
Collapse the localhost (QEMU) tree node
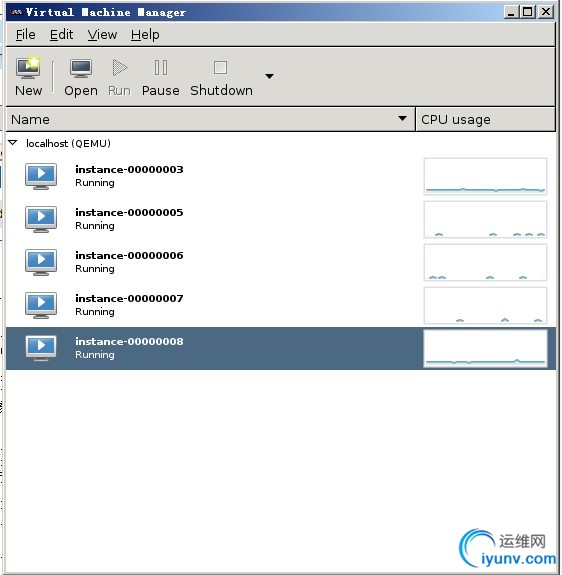(13, 143)
